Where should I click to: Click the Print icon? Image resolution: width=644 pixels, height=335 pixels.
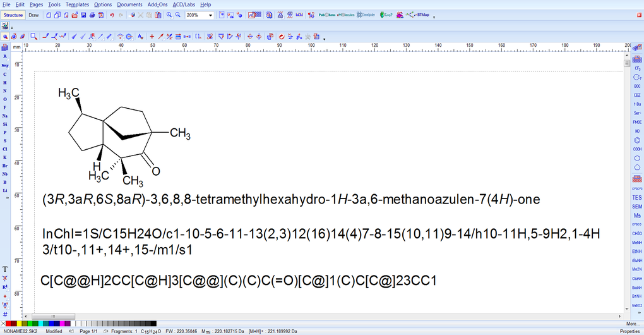(92, 15)
